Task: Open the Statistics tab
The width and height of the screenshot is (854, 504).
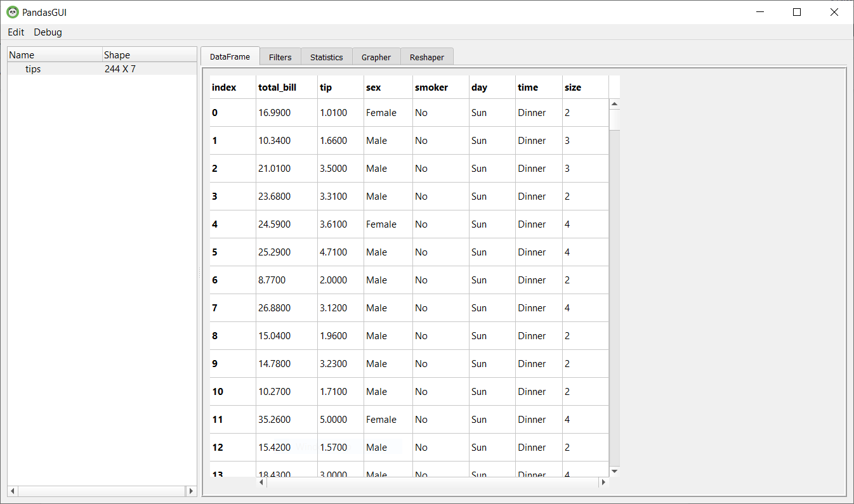Action: point(326,56)
